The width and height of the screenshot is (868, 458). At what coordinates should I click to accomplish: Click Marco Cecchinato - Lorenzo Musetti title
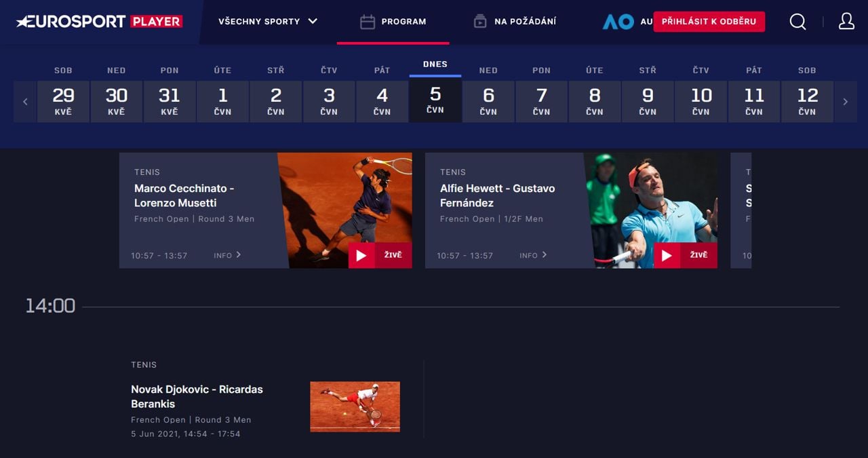coord(184,195)
